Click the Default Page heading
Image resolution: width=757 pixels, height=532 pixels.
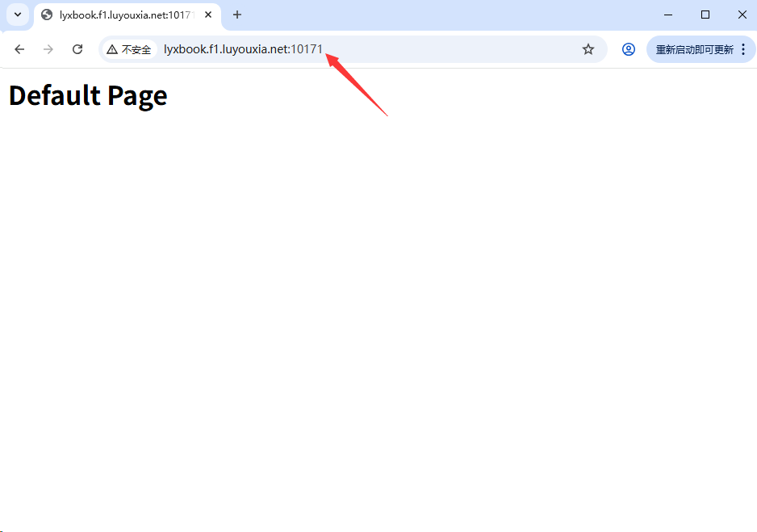point(88,95)
